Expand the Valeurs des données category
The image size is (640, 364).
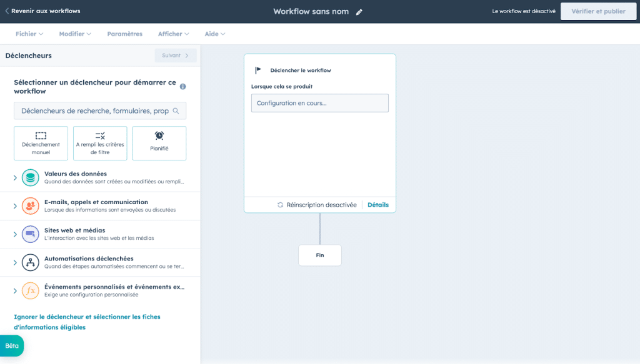tap(16, 178)
